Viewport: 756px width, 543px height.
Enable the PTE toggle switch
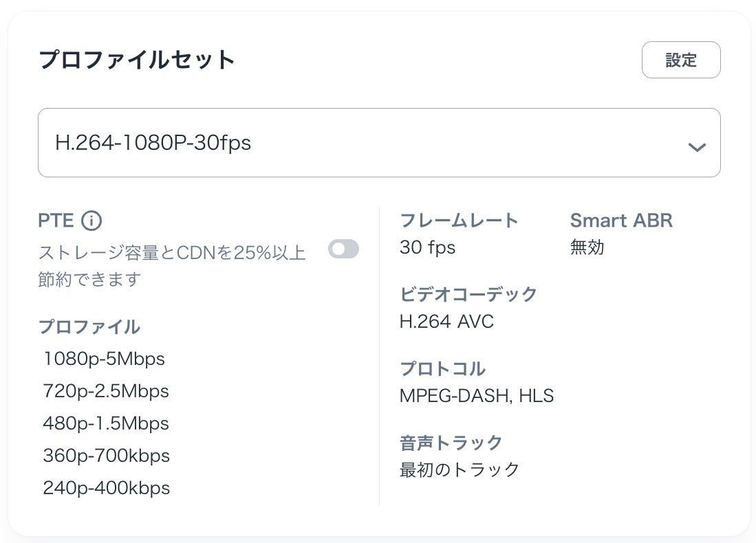(x=343, y=249)
